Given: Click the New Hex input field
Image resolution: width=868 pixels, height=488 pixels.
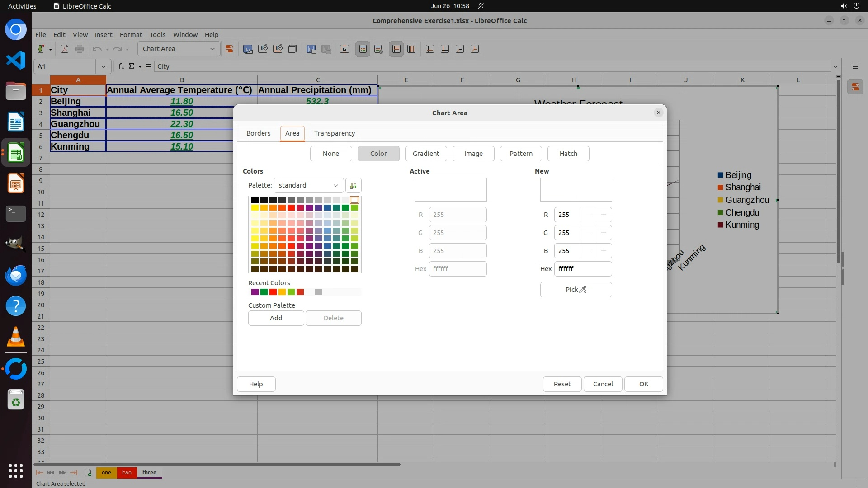Looking at the screenshot, I should point(582,269).
